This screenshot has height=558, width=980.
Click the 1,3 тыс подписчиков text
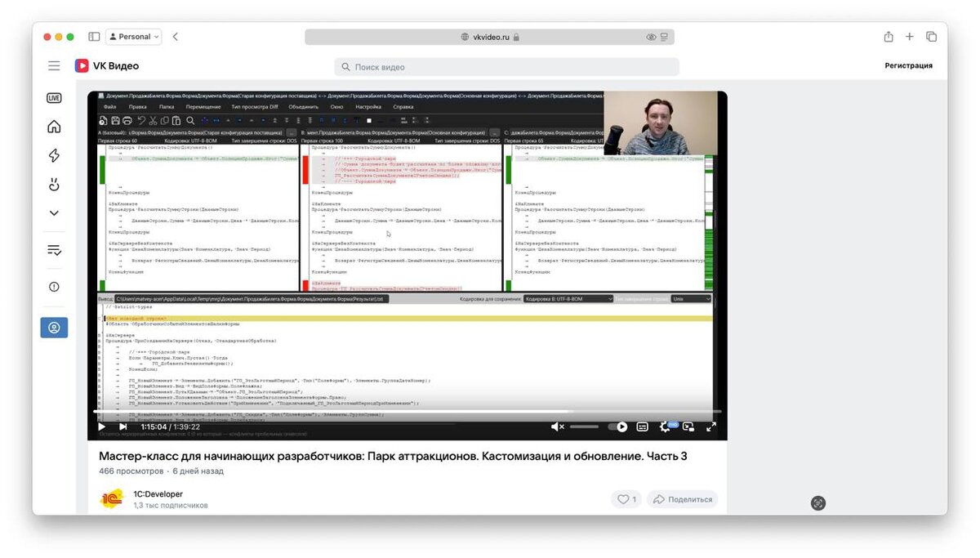(171, 505)
